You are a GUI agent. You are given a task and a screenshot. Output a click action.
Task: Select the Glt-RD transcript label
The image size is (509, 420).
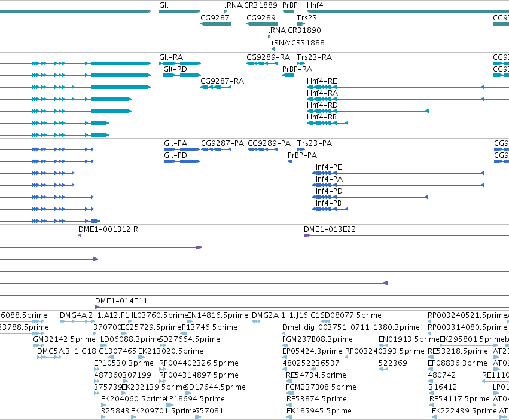175,69
